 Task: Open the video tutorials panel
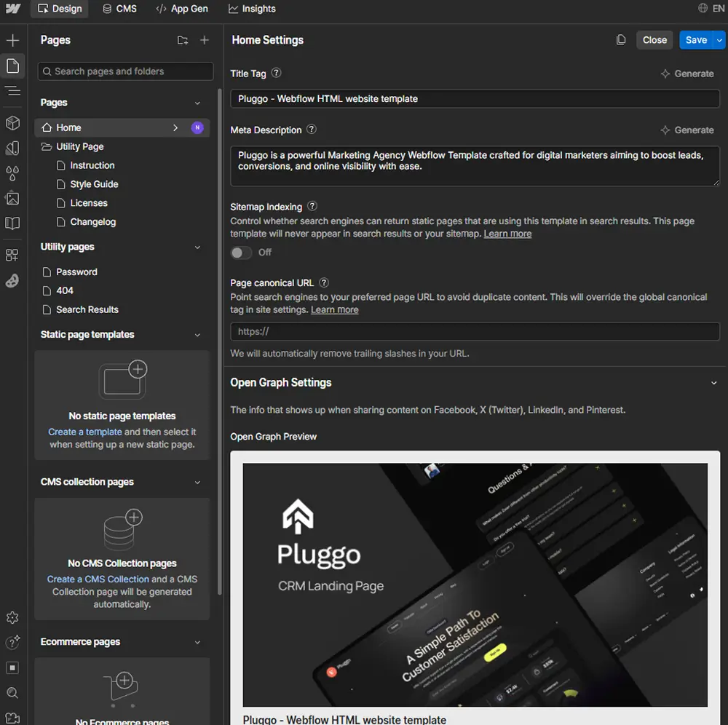(x=12, y=719)
